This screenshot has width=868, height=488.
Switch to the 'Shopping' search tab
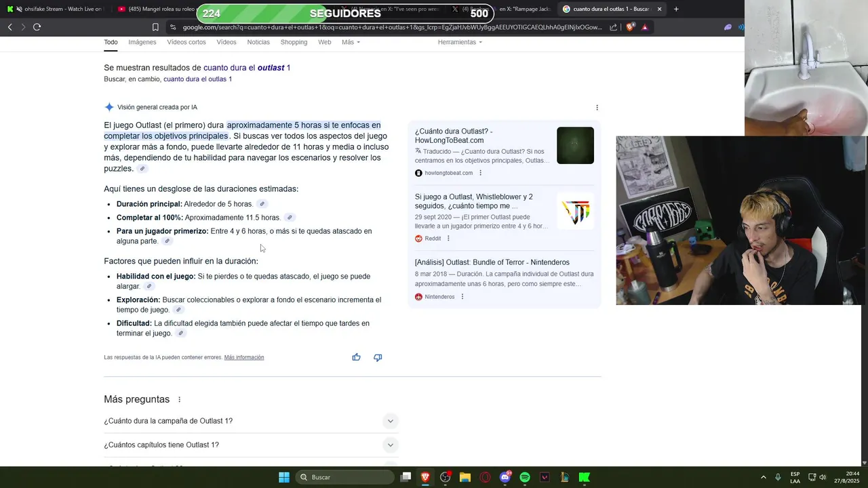click(294, 42)
